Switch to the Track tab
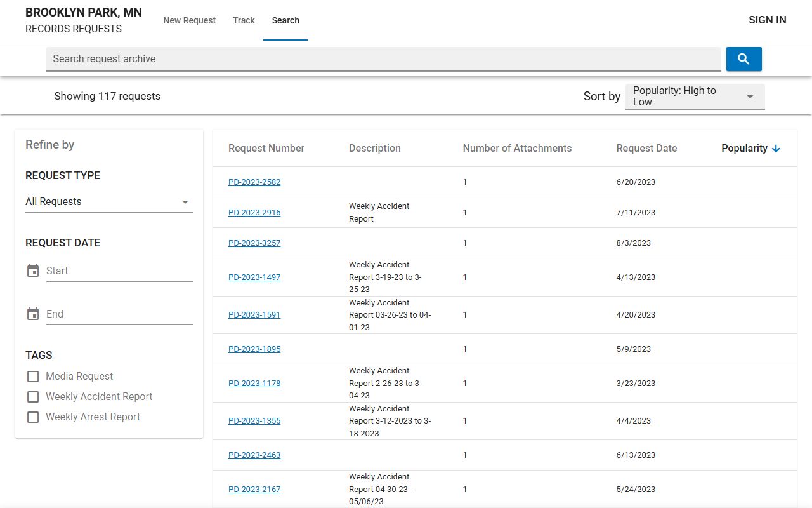 (x=244, y=20)
